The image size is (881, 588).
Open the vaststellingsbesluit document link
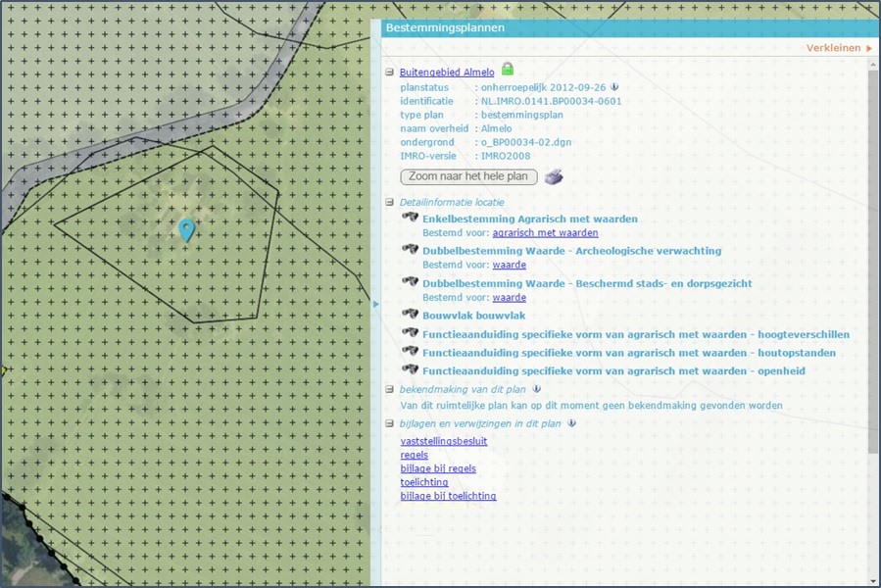click(444, 441)
